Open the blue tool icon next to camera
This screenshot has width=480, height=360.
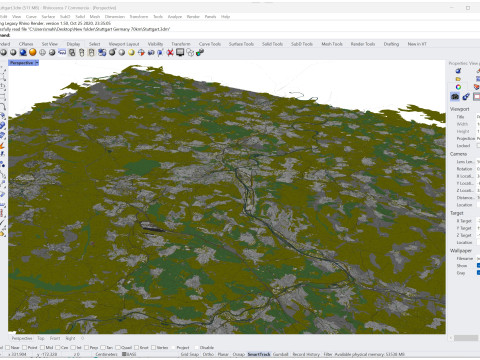click(x=466, y=97)
